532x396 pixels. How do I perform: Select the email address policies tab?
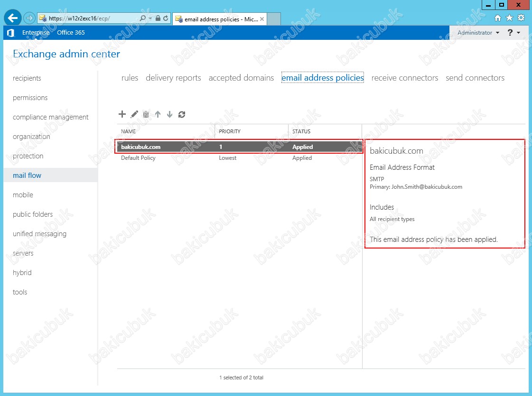pyautogui.click(x=323, y=78)
